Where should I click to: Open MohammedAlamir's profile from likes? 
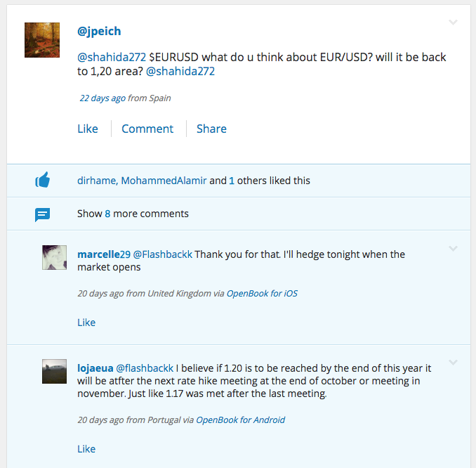click(x=164, y=181)
